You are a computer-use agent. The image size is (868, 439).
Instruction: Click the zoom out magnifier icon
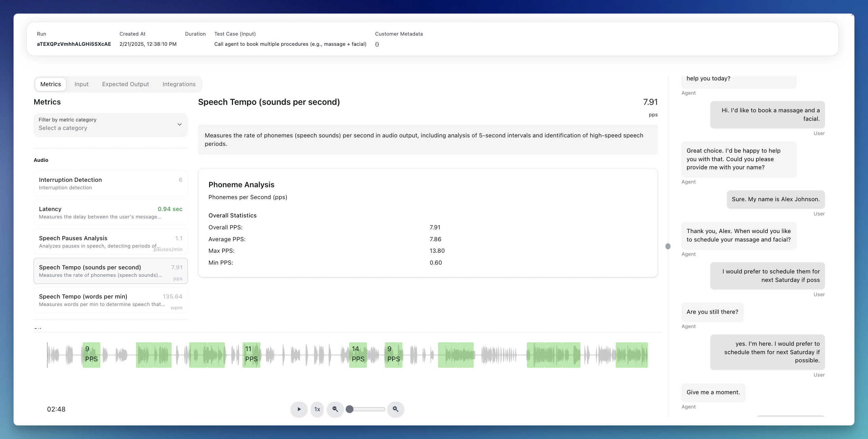point(335,409)
